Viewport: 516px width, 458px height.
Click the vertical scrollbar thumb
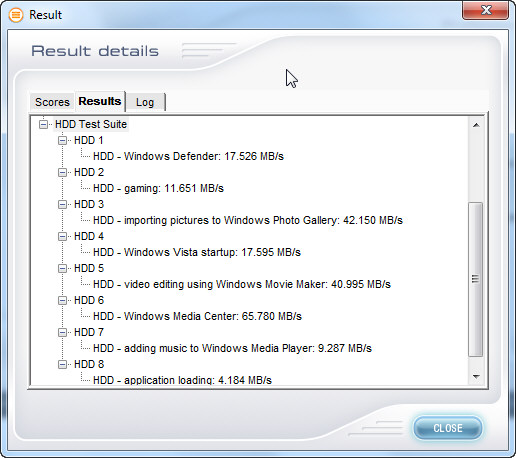point(476,279)
